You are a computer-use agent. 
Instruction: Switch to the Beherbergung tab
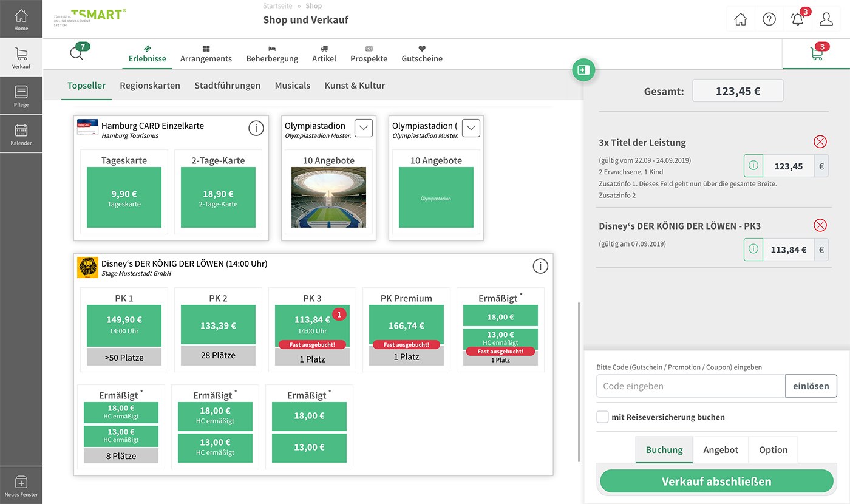coord(272,54)
